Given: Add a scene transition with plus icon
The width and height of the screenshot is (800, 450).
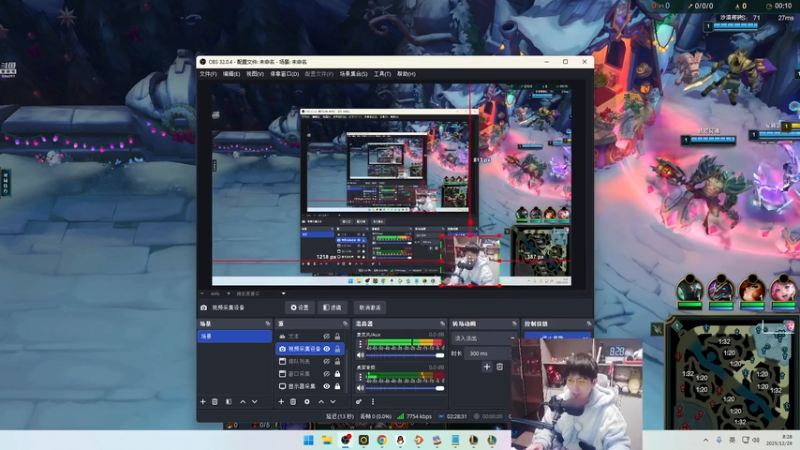Looking at the screenshot, I should tap(487, 367).
